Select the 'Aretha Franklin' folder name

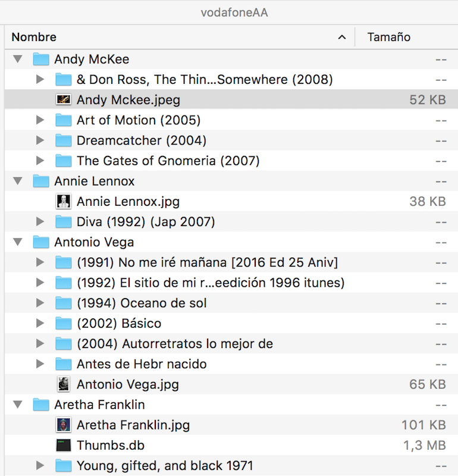point(99,405)
